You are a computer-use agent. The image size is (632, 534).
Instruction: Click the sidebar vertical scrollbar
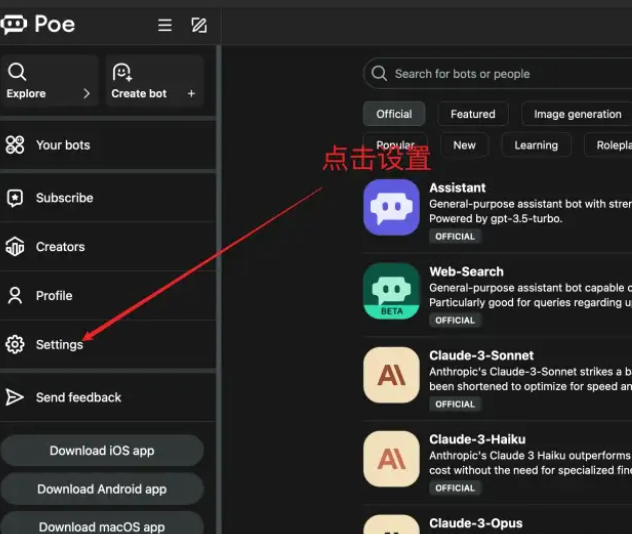(219, 289)
